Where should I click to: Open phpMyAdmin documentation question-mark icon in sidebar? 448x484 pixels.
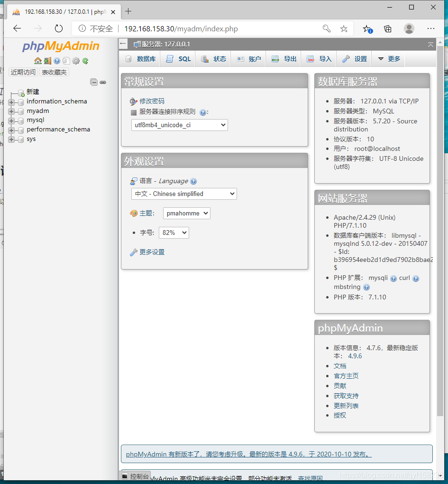[57, 61]
